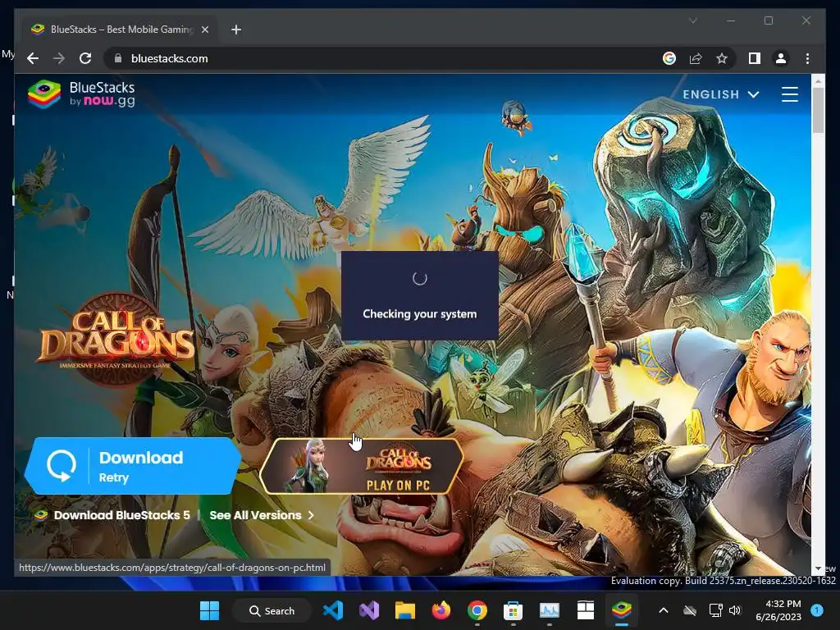Reload the bluestacks.com page
Screen dimensions: 840x630
coord(85,58)
